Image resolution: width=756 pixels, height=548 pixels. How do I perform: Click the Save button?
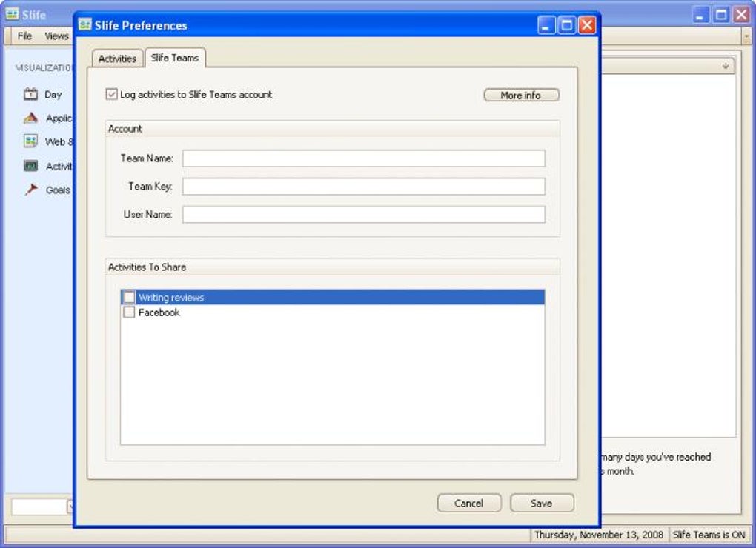point(542,504)
